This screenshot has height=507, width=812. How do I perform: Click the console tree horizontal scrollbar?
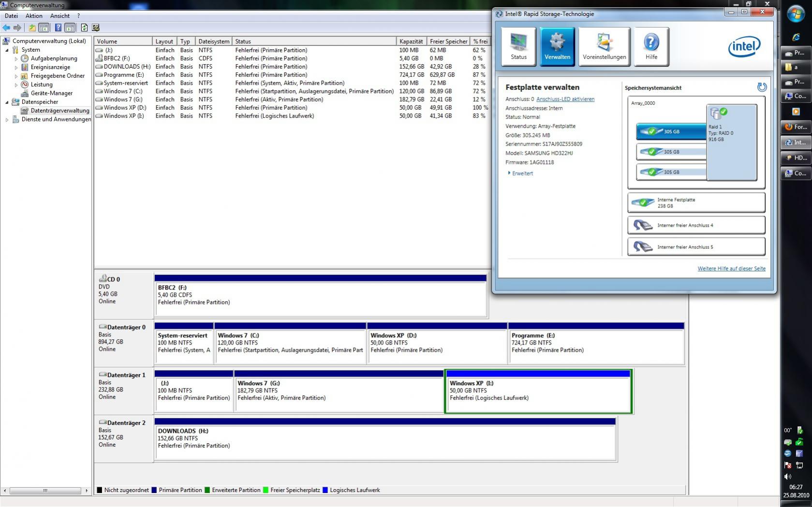tap(45, 491)
